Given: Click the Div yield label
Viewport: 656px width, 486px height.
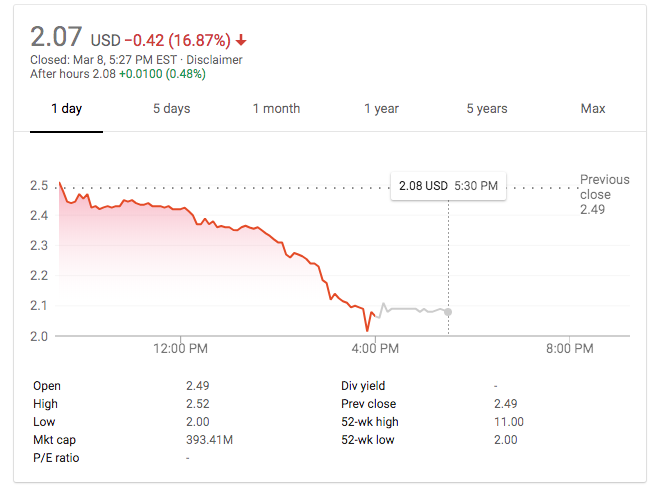Looking at the screenshot, I should pyautogui.click(x=363, y=386).
